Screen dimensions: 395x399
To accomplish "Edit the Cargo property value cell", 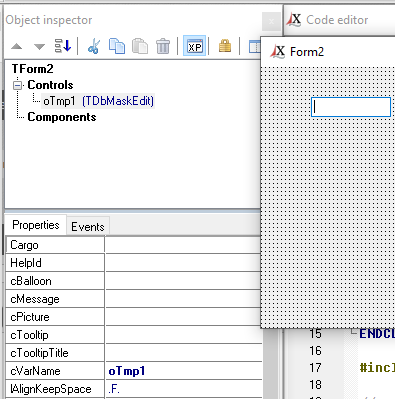I will click(x=183, y=245).
